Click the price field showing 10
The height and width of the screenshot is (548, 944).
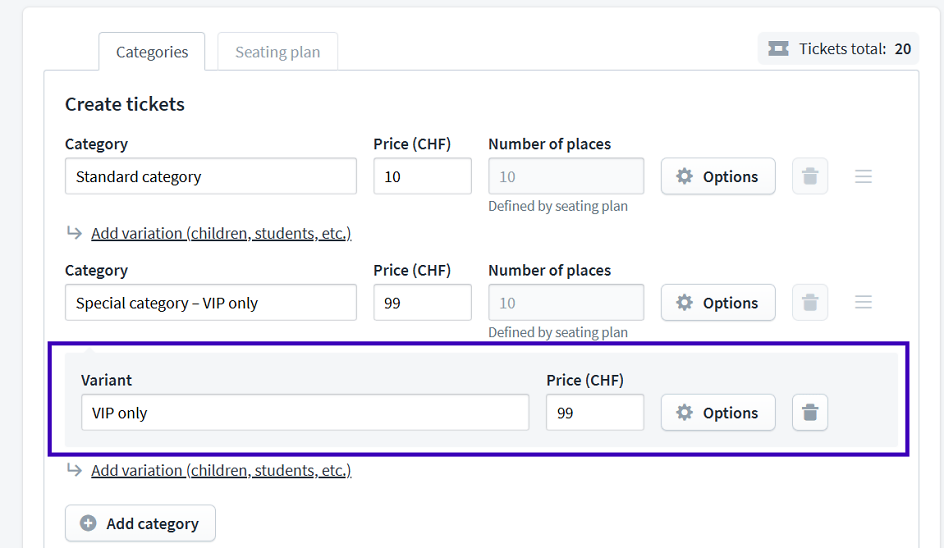tap(423, 176)
